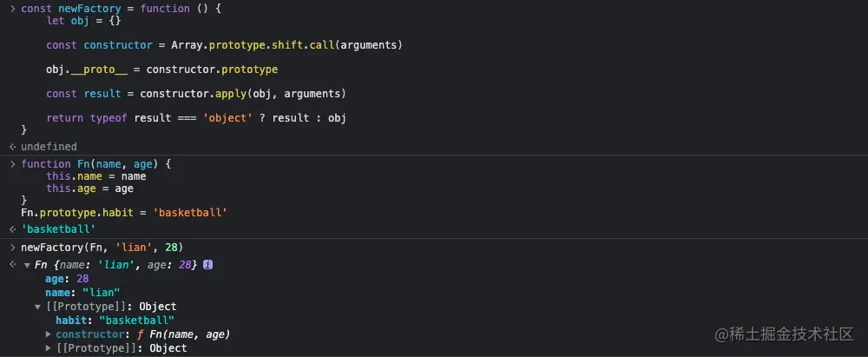
Task: Click the Fn.prototype.habit assignment line
Action: click(x=124, y=213)
